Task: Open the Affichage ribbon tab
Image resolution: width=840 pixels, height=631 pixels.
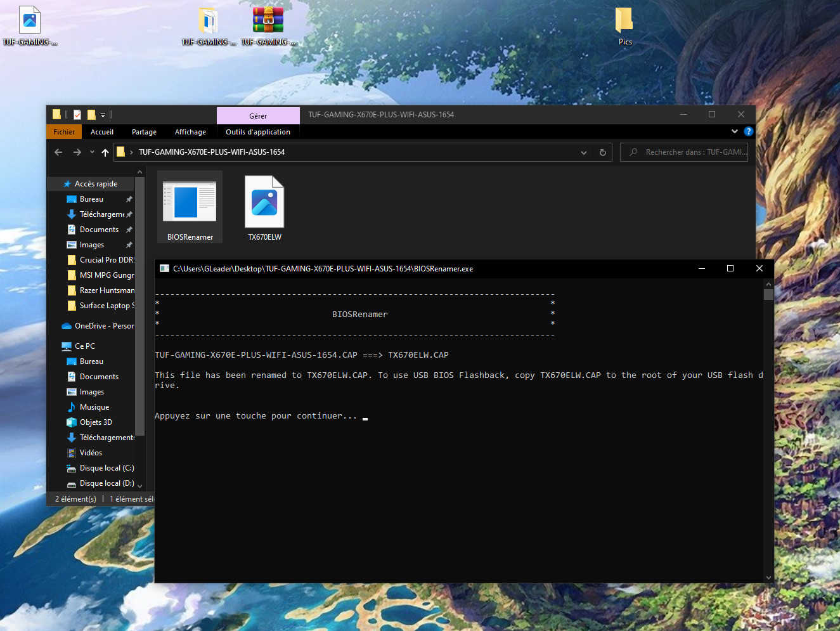Action: 190,131
